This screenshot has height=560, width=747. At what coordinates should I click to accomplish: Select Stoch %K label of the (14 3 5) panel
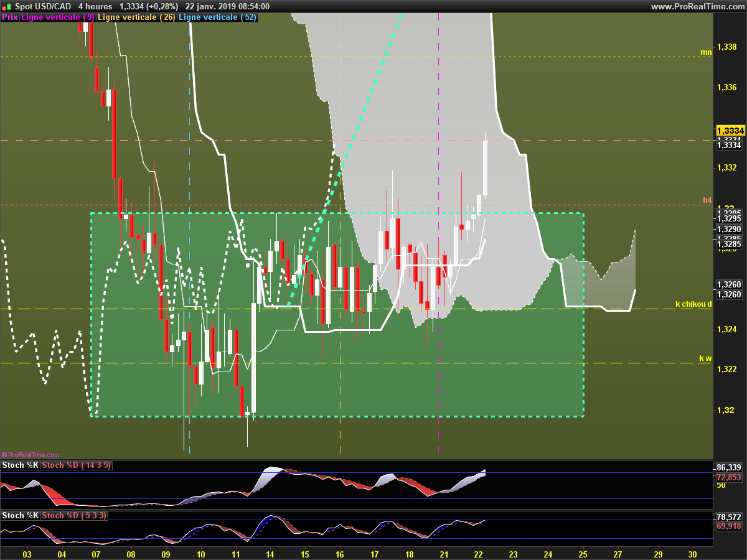tap(20, 465)
